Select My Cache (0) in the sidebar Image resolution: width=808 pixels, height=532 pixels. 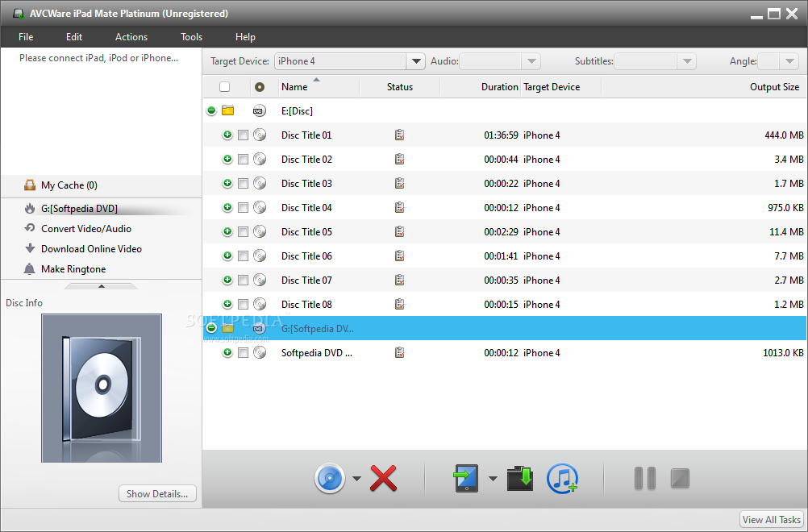[69, 185]
